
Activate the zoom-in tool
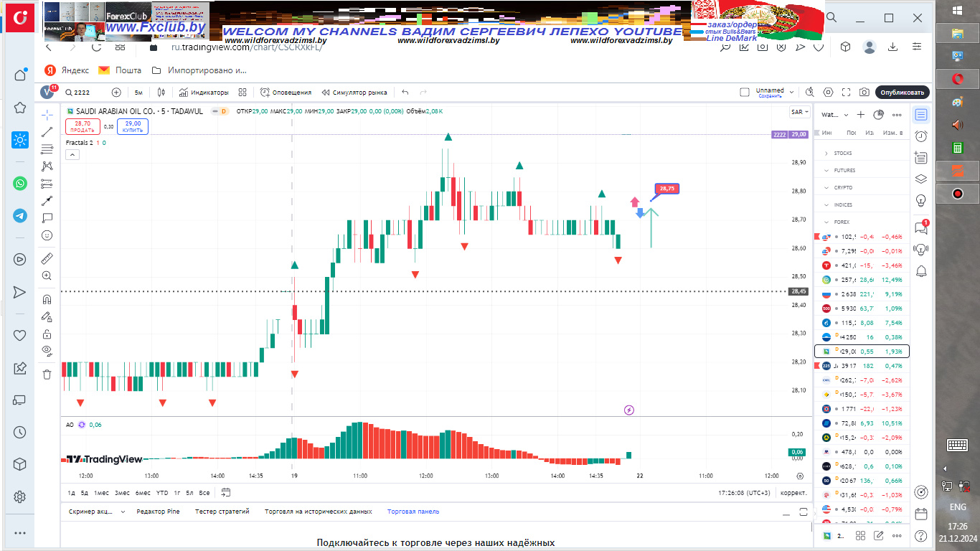[x=47, y=275]
